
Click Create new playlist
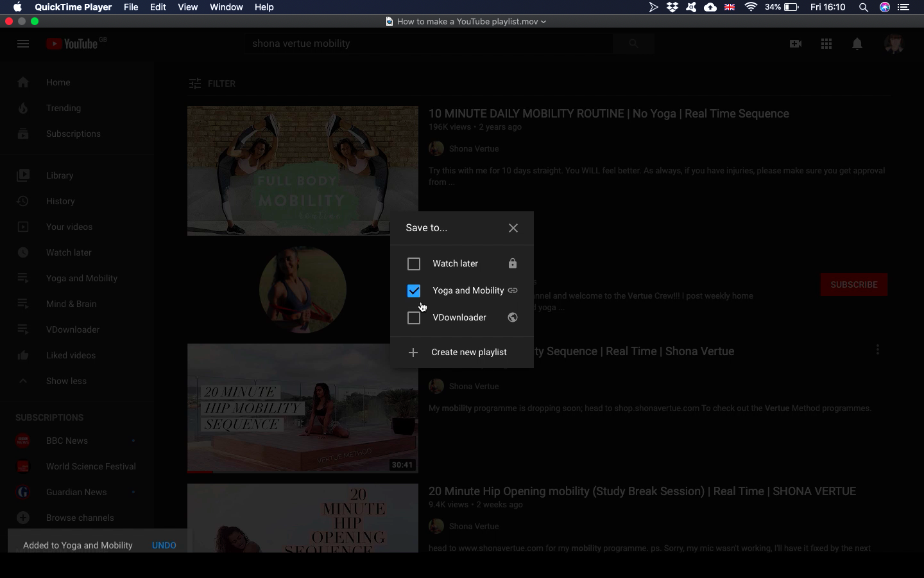[x=462, y=353]
